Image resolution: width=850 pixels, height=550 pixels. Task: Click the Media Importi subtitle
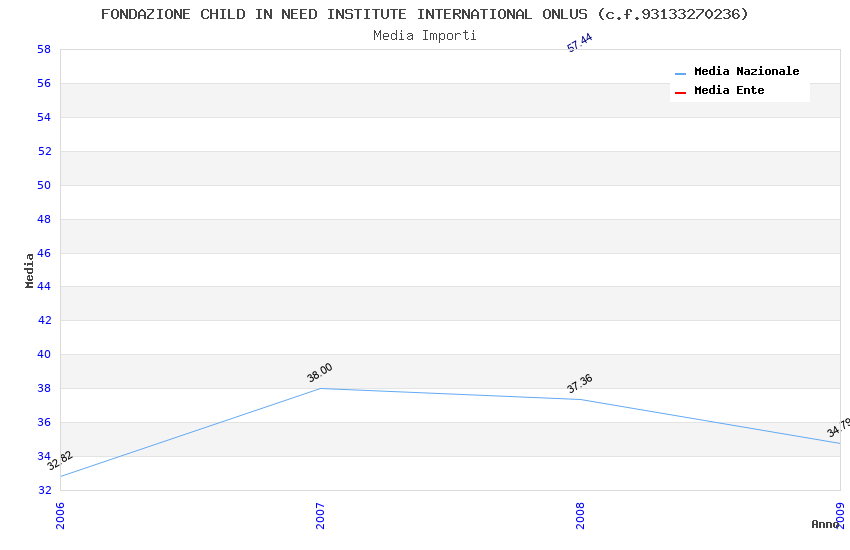[x=425, y=35]
